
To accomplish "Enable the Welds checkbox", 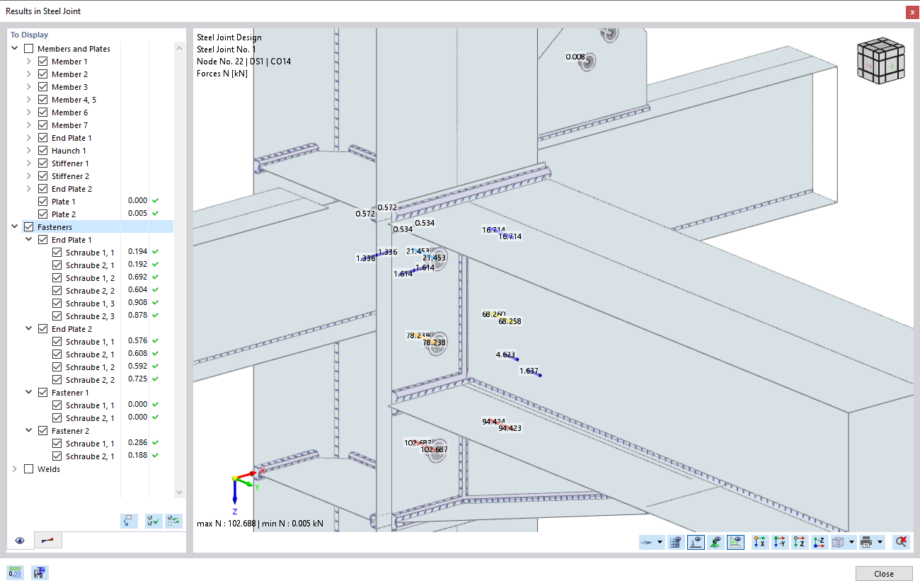I will (x=29, y=468).
